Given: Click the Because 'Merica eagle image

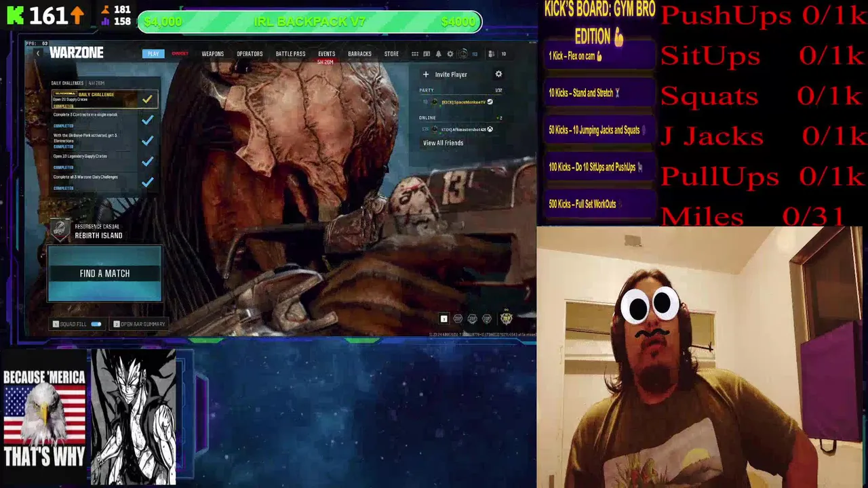Looking at the screenshot, I should click(44, 418).
